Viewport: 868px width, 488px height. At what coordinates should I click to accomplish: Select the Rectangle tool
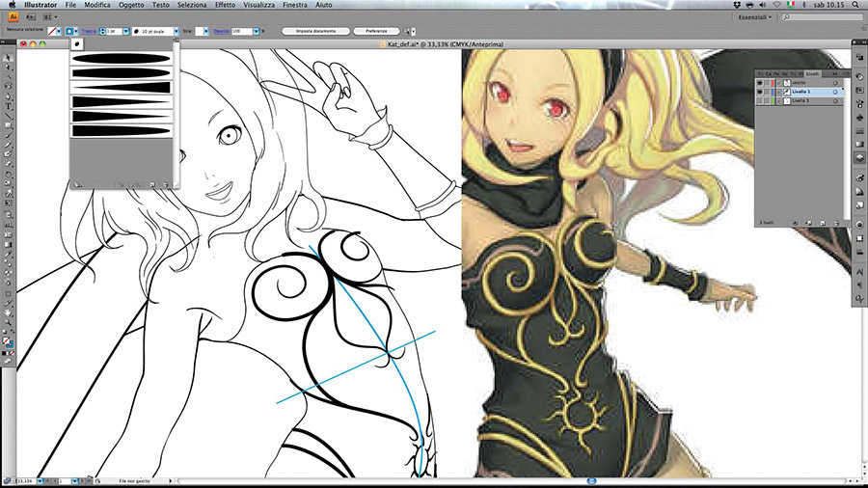point(8,125)
